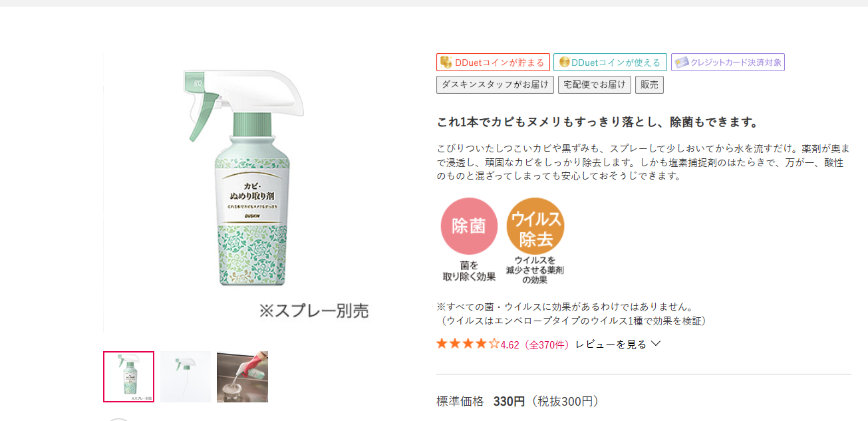Image resolution: width=868 pixels, height=421 pixels.
Task: Click the 330円 standard price text
Action: click(x=509, y=401)
